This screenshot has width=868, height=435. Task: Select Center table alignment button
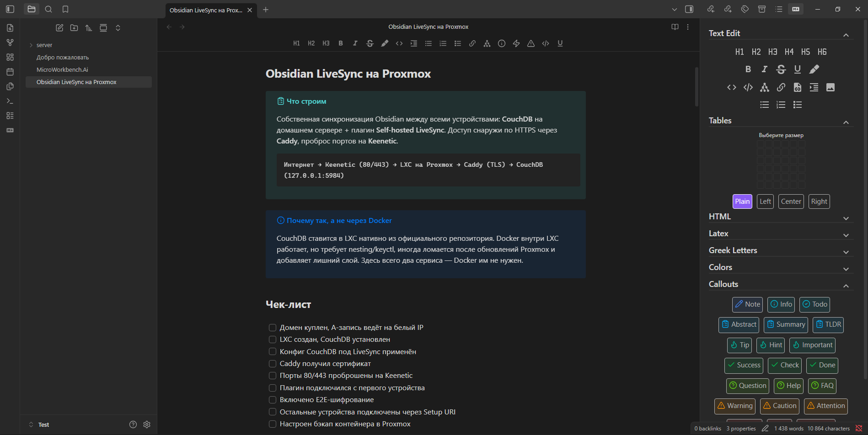pos(791,202)
